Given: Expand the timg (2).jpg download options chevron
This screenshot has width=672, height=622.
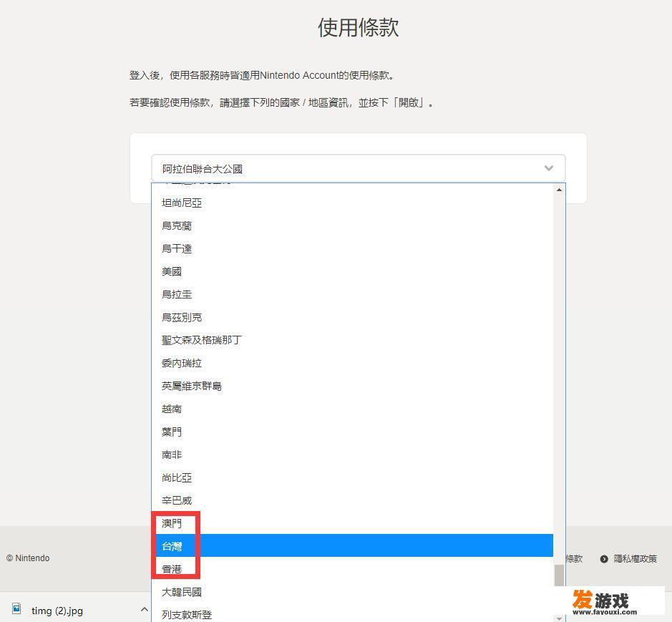Looking at the screenshot, I should pyautogui.click(x=145, y=609).
